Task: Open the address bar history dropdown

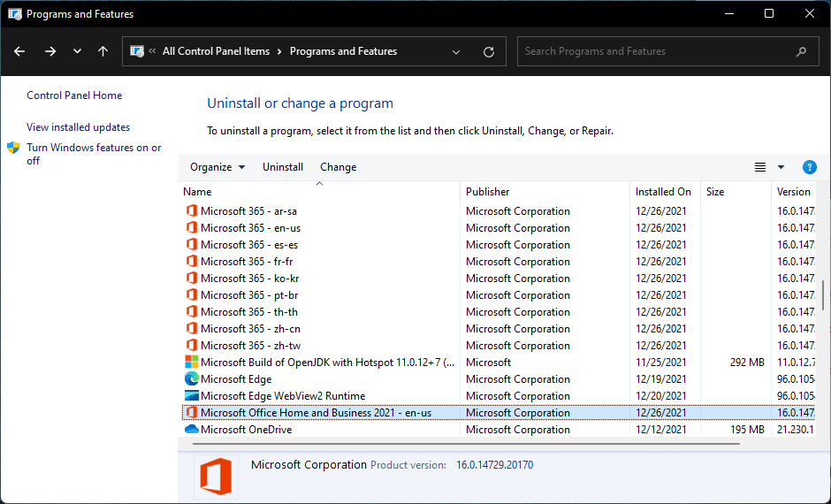Action: (x=456, y=52)
